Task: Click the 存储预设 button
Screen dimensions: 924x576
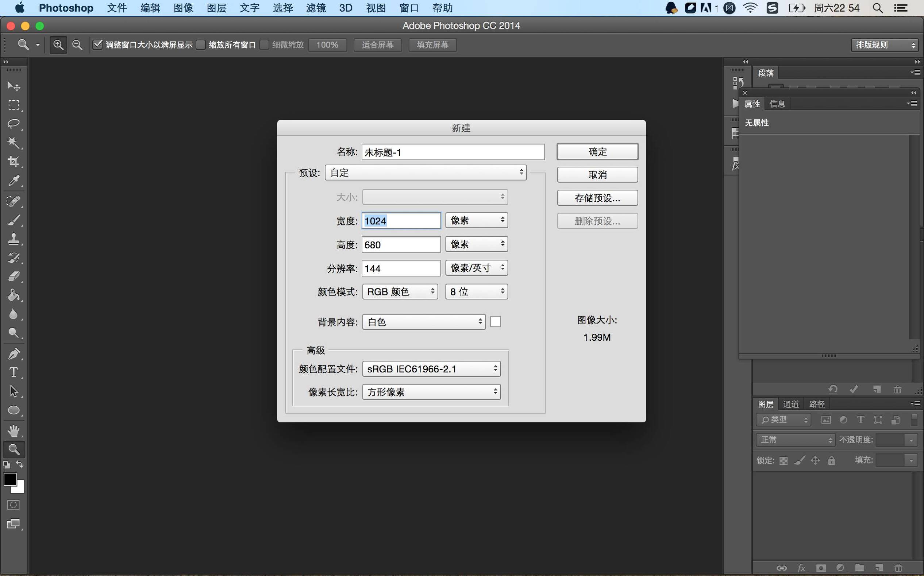Action: [597, 198]
